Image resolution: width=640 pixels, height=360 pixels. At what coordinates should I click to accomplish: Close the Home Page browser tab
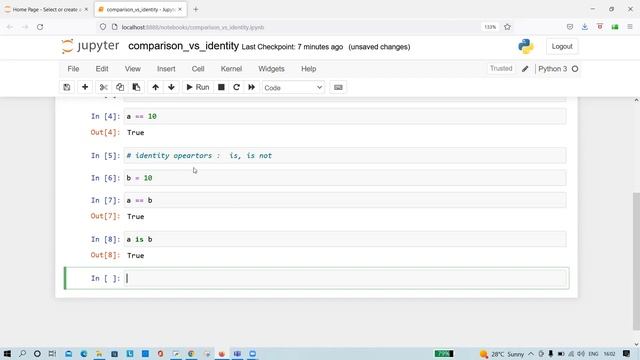coord(86,9)
